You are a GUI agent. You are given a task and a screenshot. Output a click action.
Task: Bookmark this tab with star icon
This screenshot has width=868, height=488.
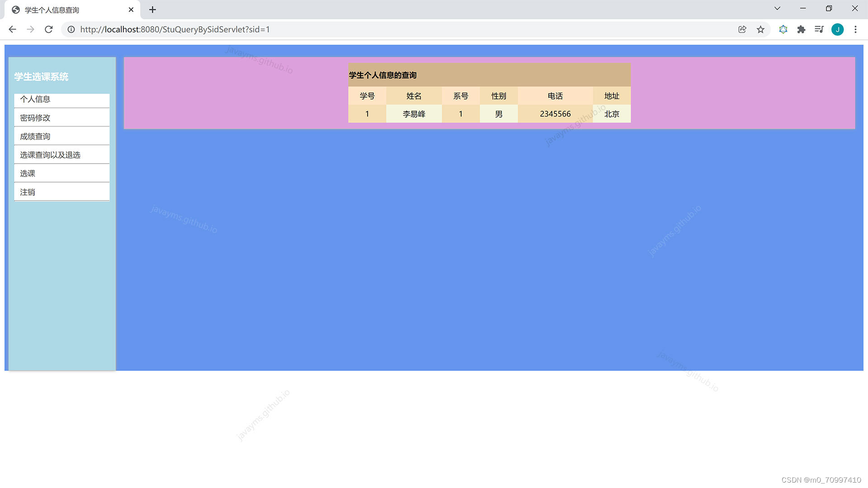coord(761,29)
